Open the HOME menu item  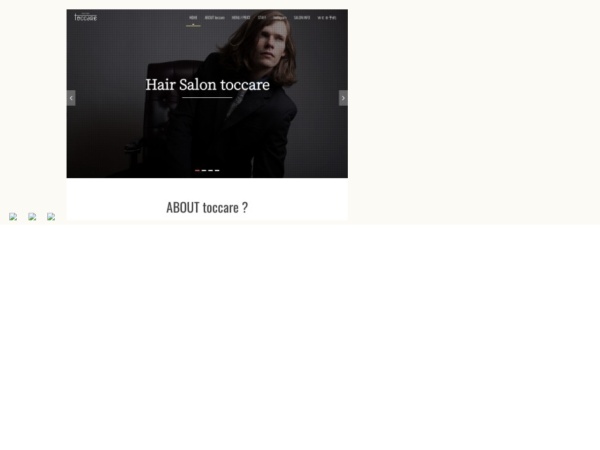[193, 18]
